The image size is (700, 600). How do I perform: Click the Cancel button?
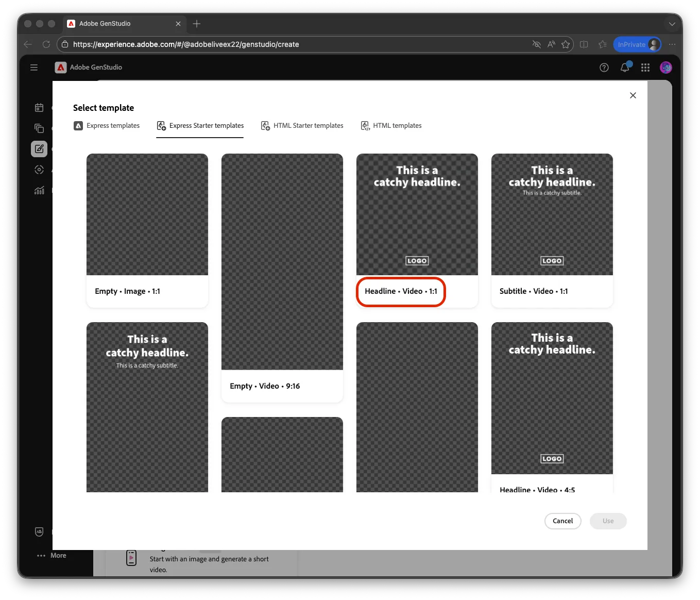pyautogui.click(x=563, y=521)
